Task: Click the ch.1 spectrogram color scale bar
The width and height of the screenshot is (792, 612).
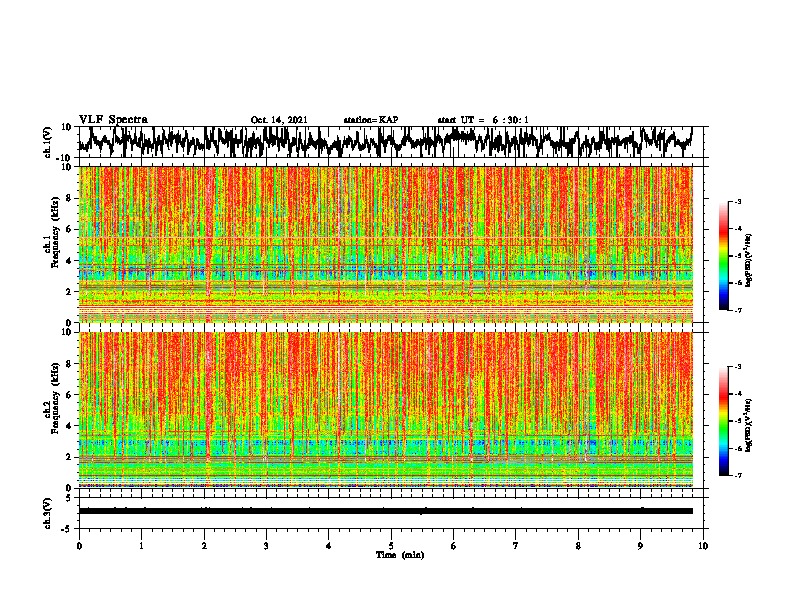Action: pos(723,256)
